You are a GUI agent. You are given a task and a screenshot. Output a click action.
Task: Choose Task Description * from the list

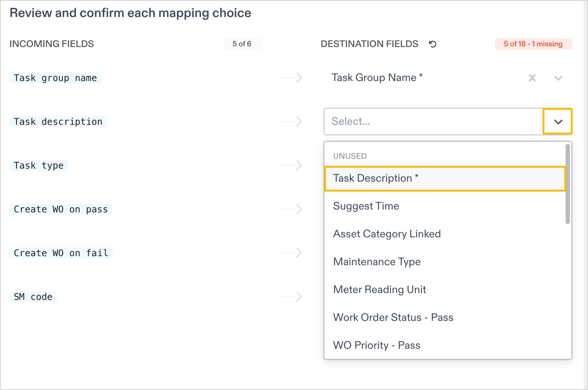445,178
